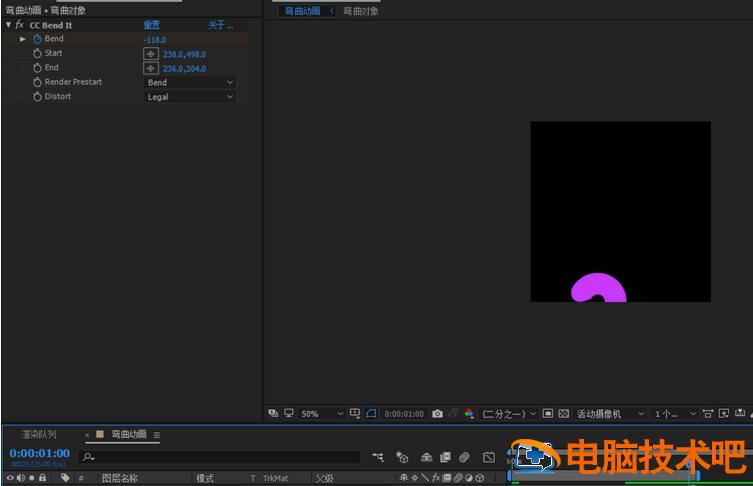Viewport: 753px width, 486px height.
Task: Toggle mask and shape path visibility
Action: point(371,413)
